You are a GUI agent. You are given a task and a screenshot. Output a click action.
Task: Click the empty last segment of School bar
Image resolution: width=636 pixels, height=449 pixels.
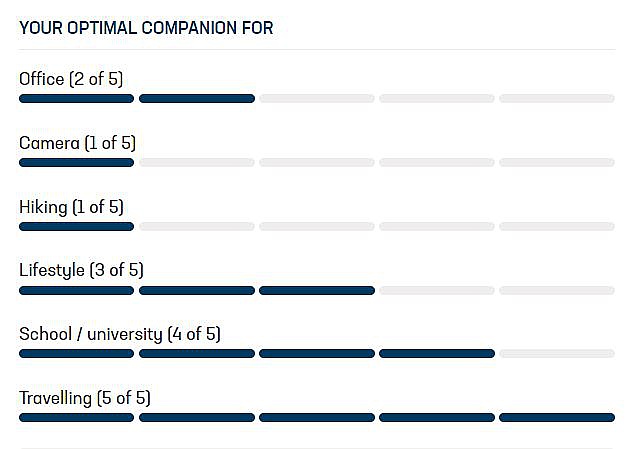(x=557, y=353)
